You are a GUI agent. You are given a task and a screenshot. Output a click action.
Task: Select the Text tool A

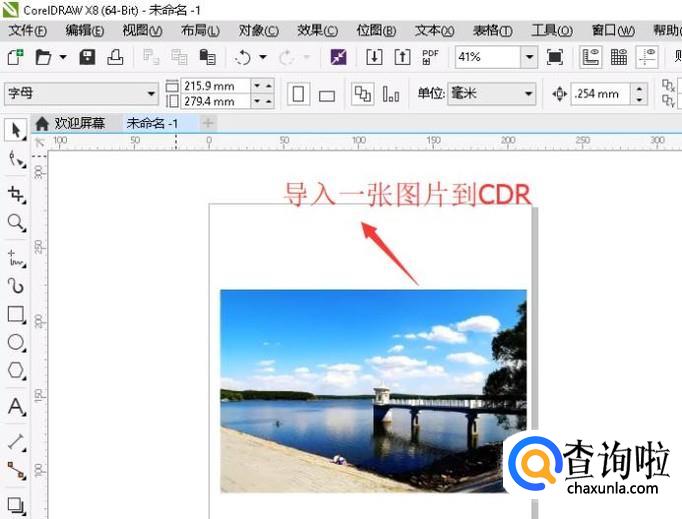pyautogui.click(x=16, y=407)
